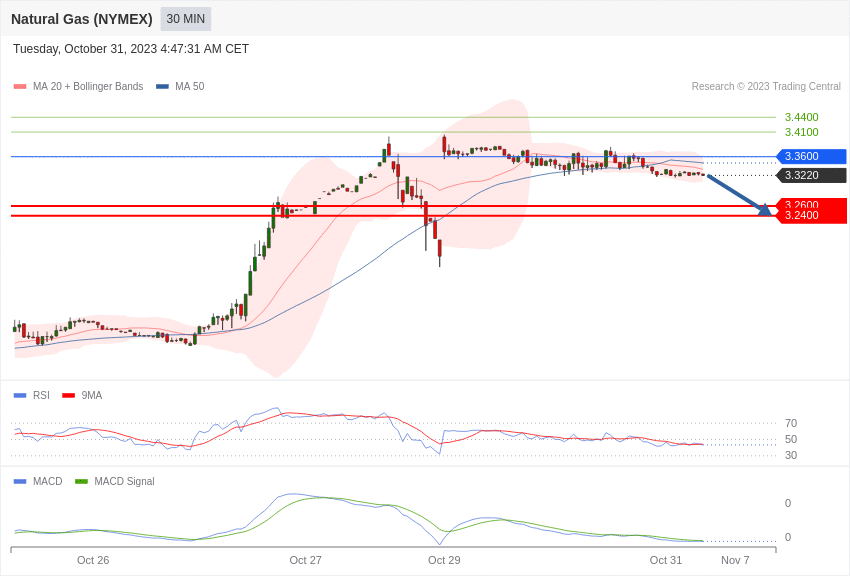Click the Natural Gas (NYMEX) title

(82, 19)
